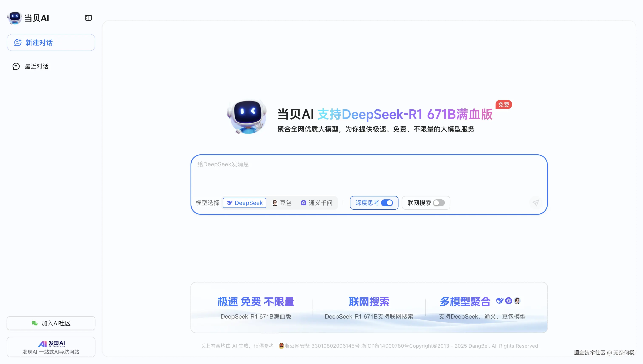This screenshot has height=364, width=643.
Task: Click the 当贝AI robot logo in sidebar
Action: click(x=15, y=18)
